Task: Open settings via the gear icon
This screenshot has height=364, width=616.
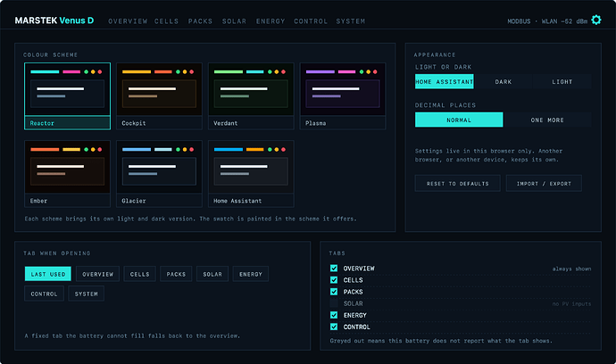Action: [x=596, y=20]
